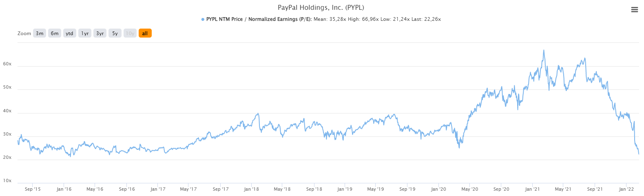Click the greyed-out 10y zoom button

coord(130,33)
